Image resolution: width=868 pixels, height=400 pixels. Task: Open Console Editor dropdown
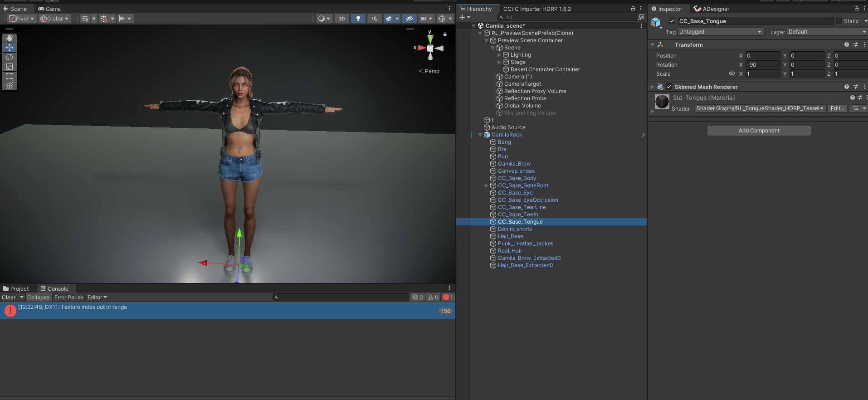[x=97, y=298]
